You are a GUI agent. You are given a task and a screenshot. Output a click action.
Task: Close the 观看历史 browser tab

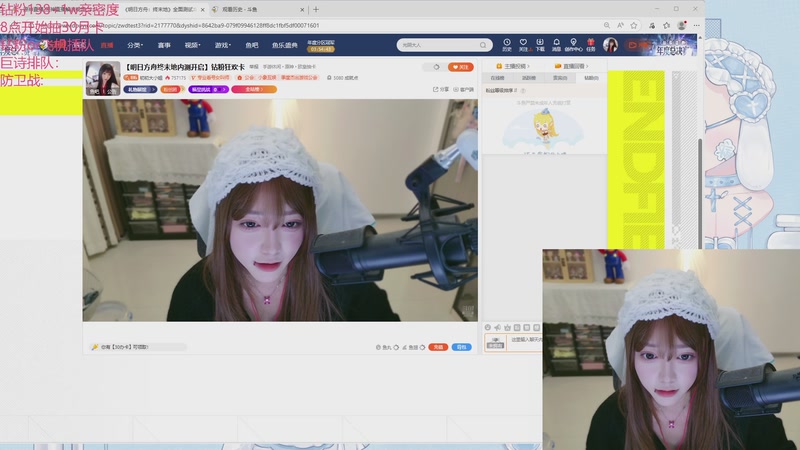tap(302, 9)
